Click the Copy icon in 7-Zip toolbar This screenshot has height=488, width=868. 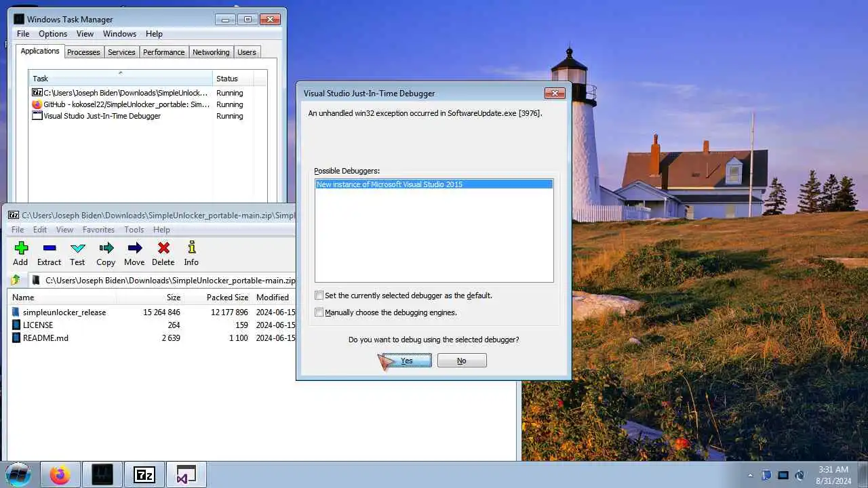106,248
